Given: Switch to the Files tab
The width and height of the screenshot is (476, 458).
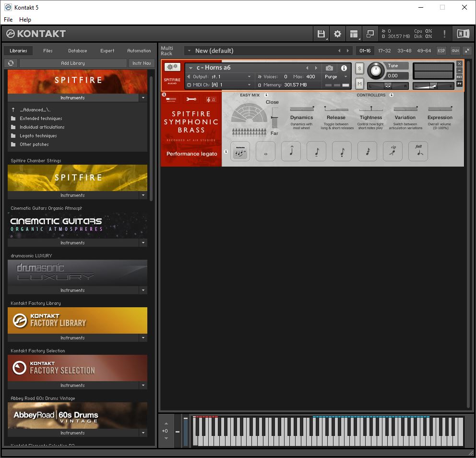Looking at the screenshot, I should click(48, 51).
